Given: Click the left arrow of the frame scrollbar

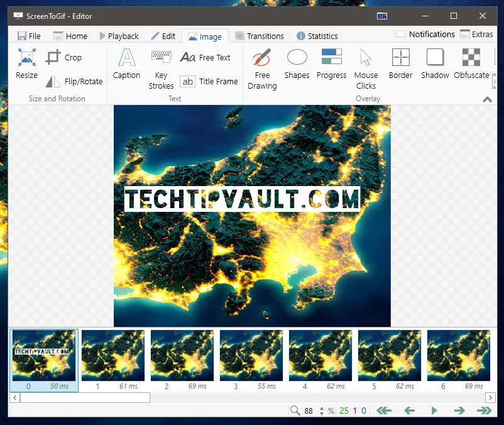Looking at the screenshot, I should pos(15,398).
